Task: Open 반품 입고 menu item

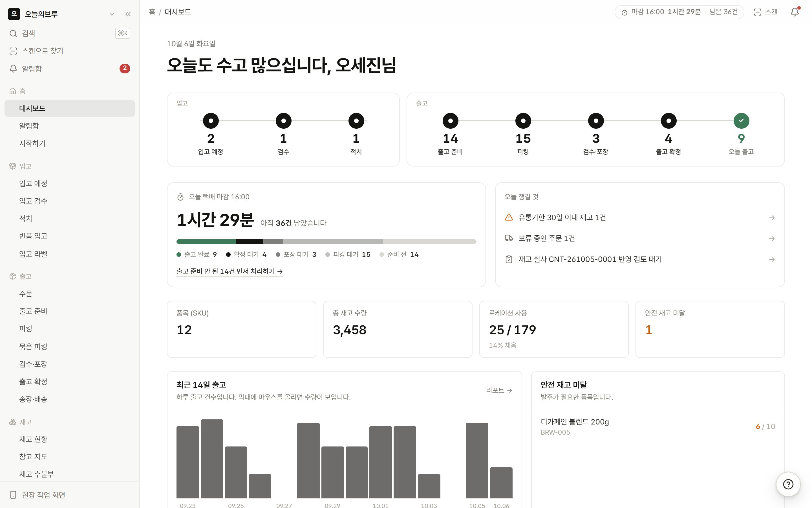Action: pos(69,236)
